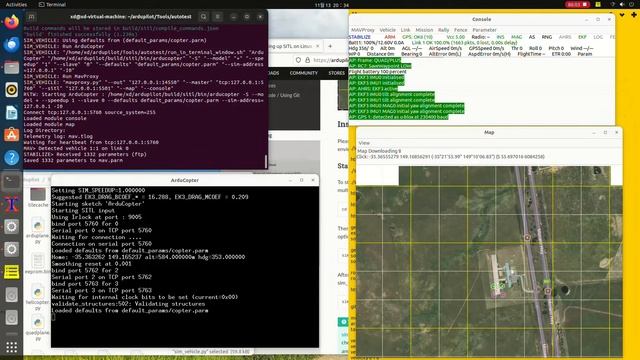This screenshot has height=360, width=640.
Task: Click the clock in the top bar
Action: point(331,5)
